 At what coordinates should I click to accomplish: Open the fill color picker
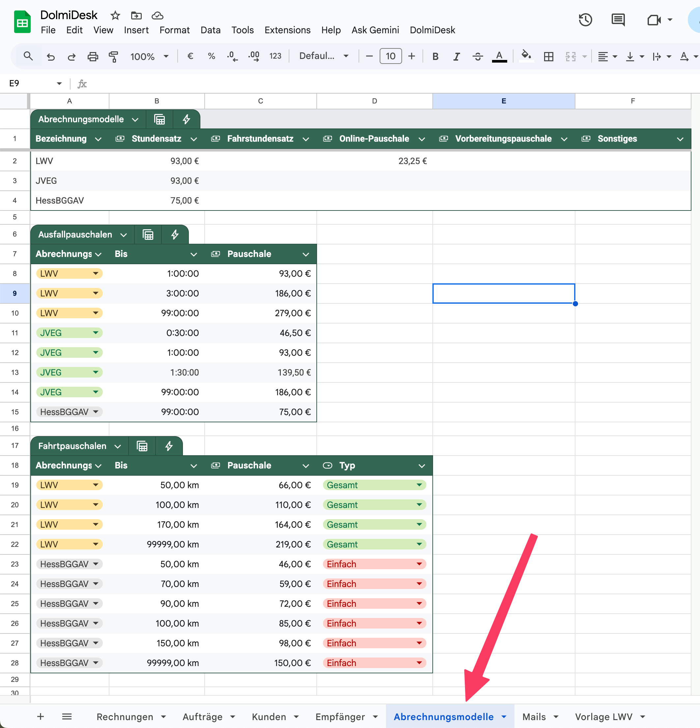point(526,56)
